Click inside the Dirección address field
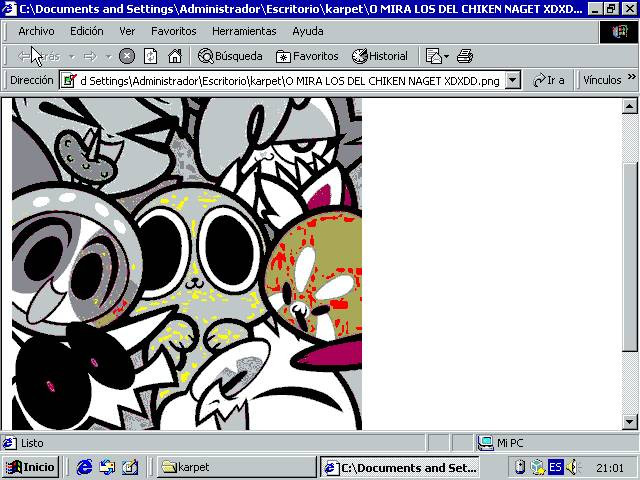Image resolution: width=640 pixels, height=480 pixels. point(290,81)
